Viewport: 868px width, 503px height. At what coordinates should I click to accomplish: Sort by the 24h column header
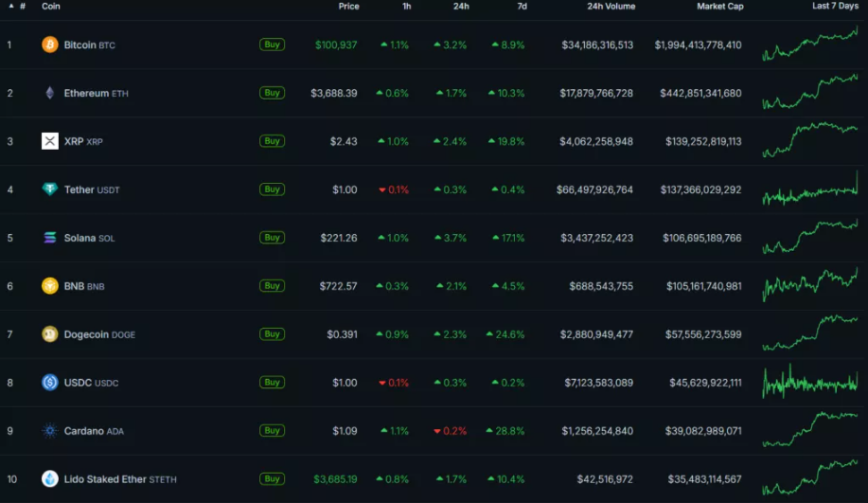pyautogui.click(x=461, y=6)
